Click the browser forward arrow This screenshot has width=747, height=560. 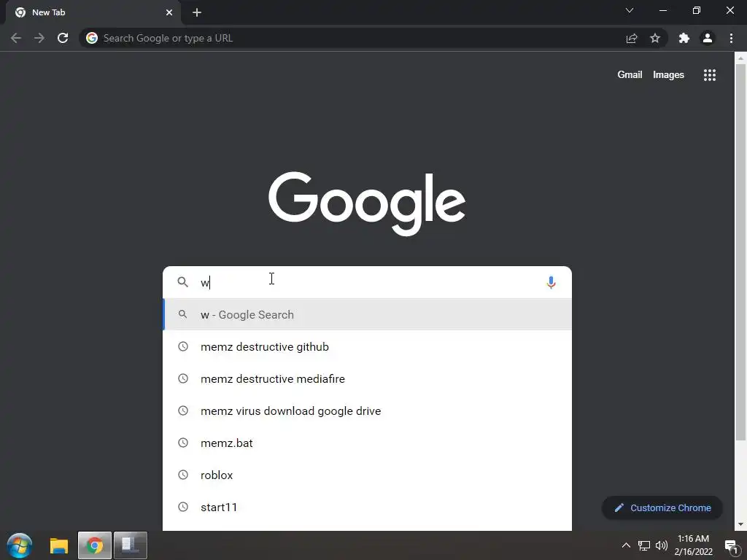pos(39,38)
